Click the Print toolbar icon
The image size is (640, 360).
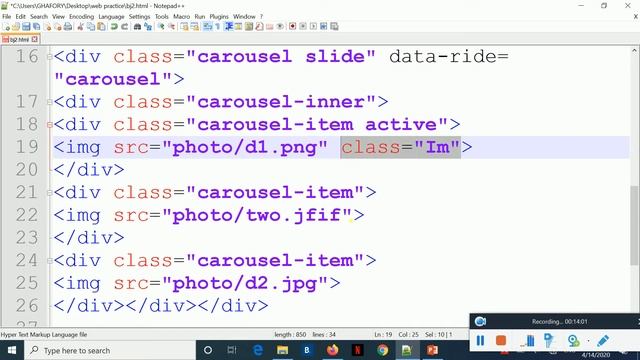click(x=68, y=27)
